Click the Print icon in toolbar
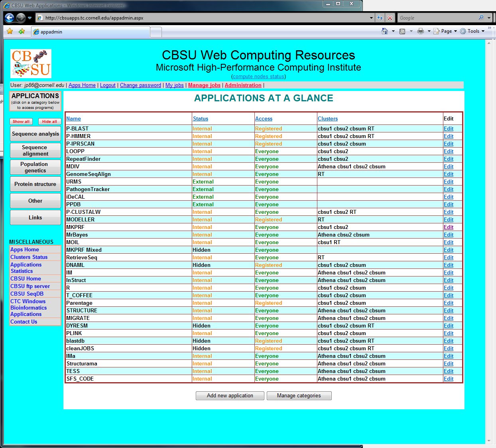Image resolution: width=496 pixels, height=448 pixels. 420,31
